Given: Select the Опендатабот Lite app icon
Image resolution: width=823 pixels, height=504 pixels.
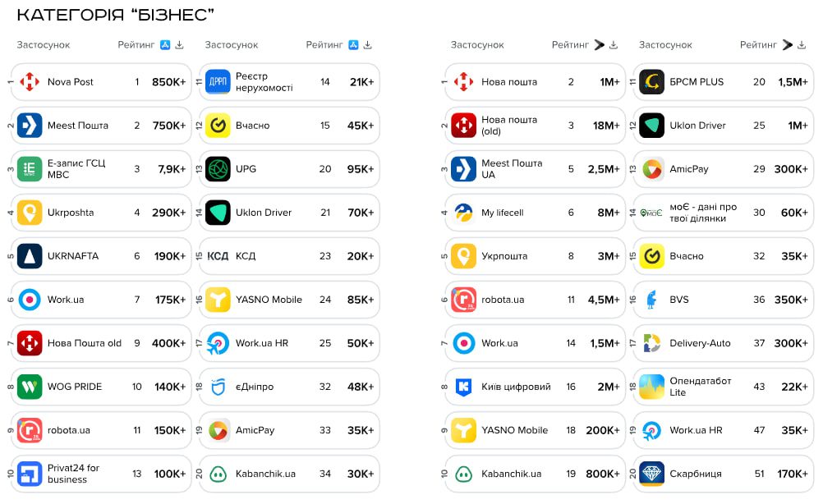Looking at the screenshot, I should click(651, 387).
